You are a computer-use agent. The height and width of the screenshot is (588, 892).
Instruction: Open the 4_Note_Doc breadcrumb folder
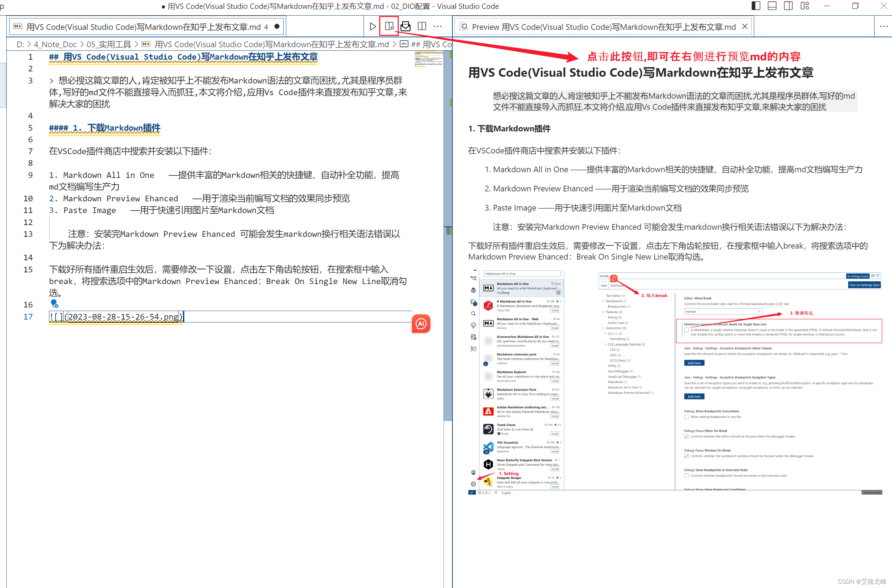pos(55,44)
